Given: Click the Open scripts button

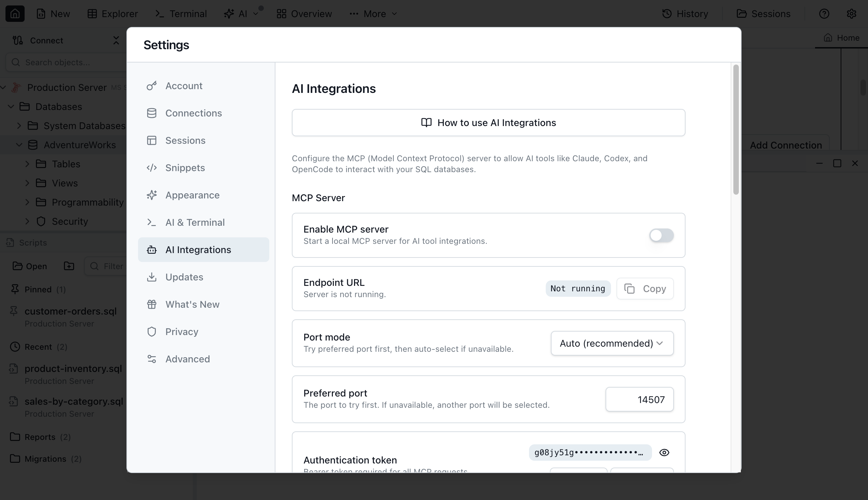Looking at the screenshot, I should click(x=30, y=266).
